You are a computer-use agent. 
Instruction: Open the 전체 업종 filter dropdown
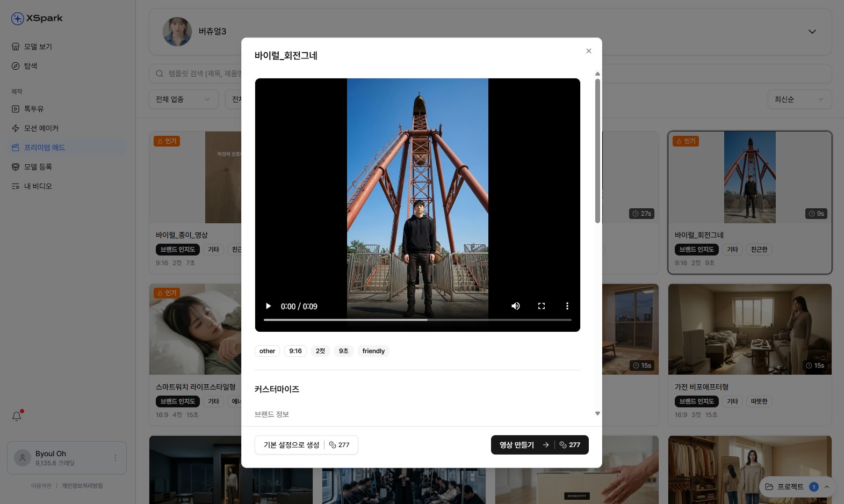183,99
